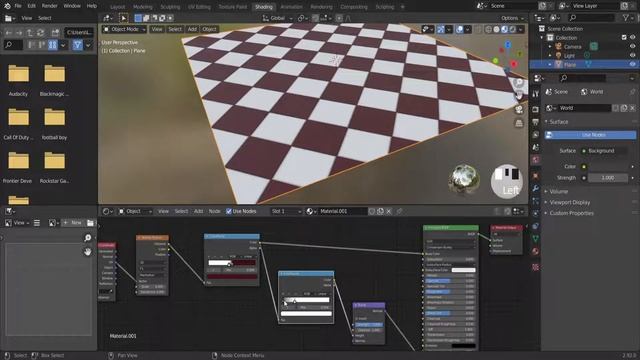Create new directory in file browser
Viewport: 640px width, 360px height.
[x=55, y=33]
